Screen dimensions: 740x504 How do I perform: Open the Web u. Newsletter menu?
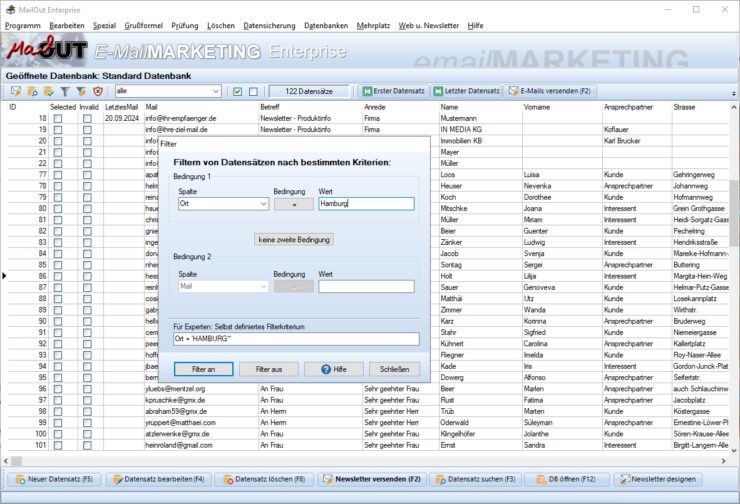tap(429, 25)
